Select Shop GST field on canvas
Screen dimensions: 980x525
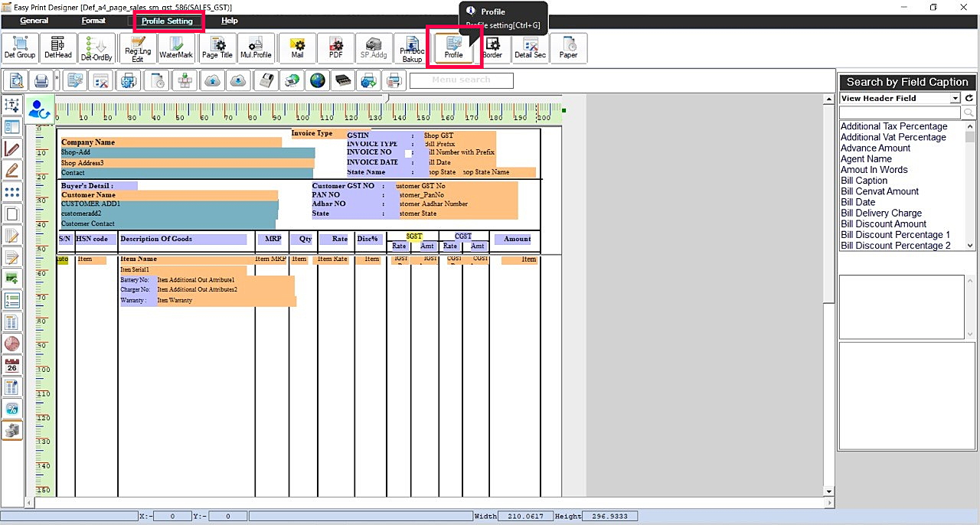point(459,135)
